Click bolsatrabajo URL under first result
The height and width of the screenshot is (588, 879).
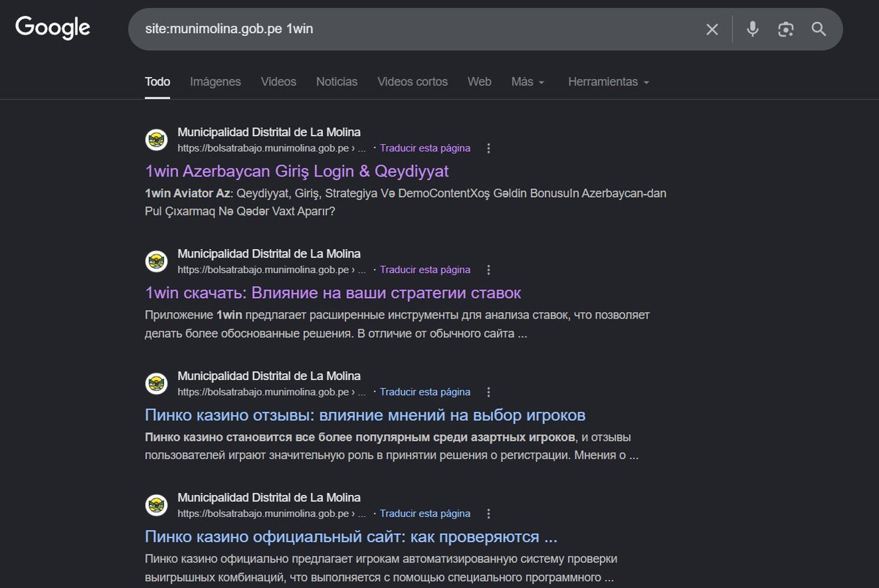click(x=272, y=148)
